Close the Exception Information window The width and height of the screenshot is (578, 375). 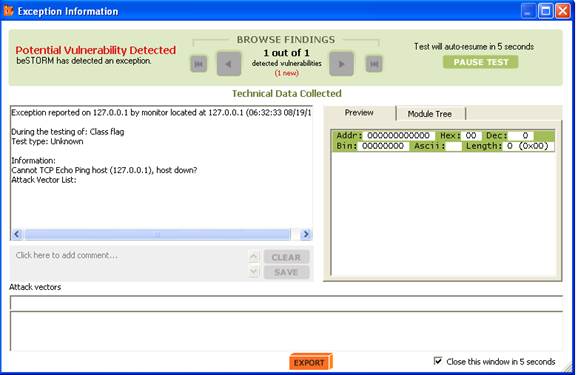[x=563, y=11]
